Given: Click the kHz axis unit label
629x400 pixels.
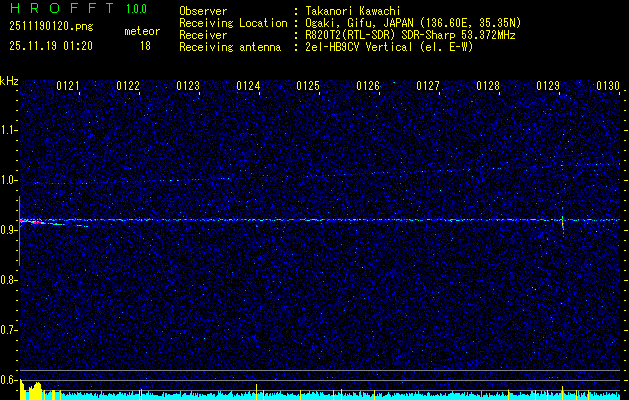Looking at the screenshot, I should point(9,81).
